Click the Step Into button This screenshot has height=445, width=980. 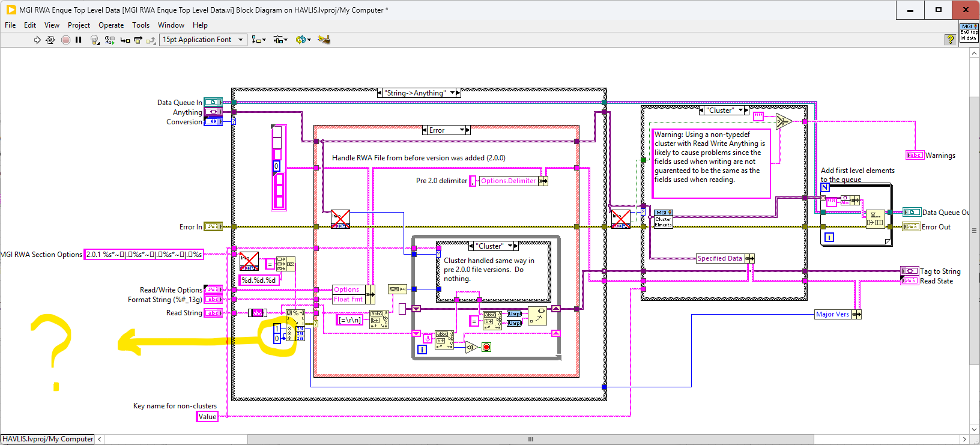click(x=125, y=40)
